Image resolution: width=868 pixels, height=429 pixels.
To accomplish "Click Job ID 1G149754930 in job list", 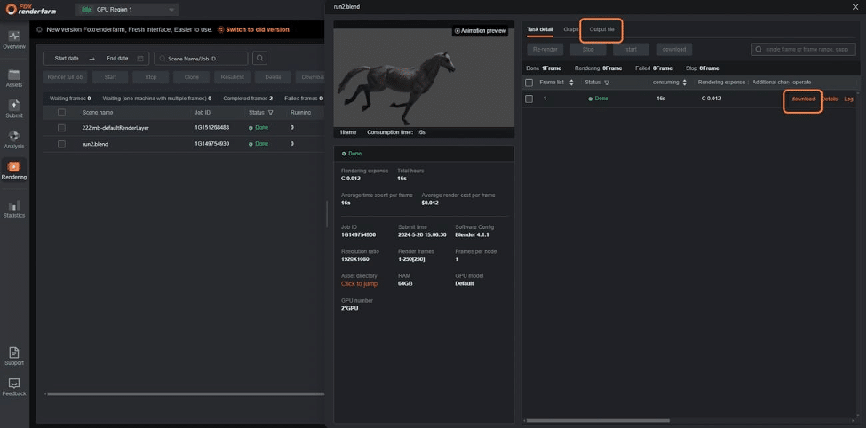I will pyautogui.click(x=212, y=144).
